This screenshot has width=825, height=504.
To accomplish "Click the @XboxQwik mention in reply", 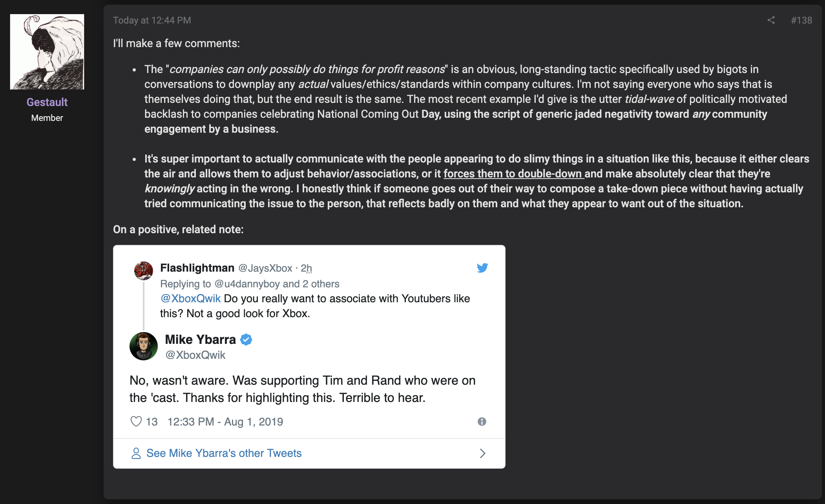I will coord(190,298).
